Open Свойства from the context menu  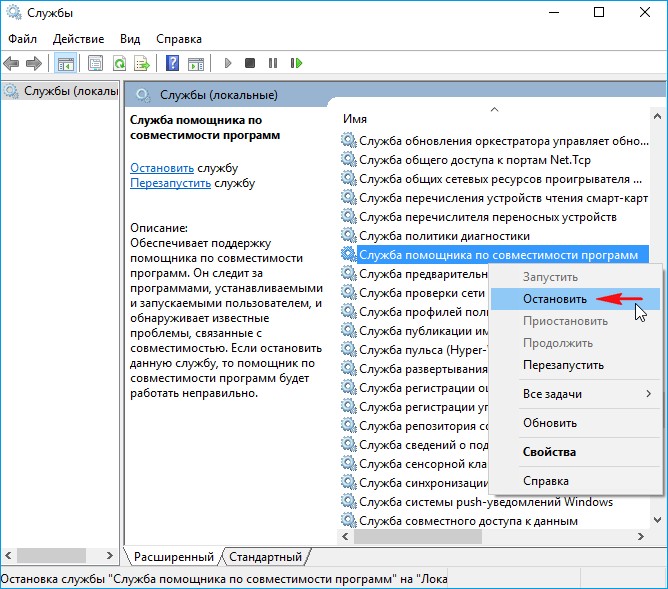[549, 452]
